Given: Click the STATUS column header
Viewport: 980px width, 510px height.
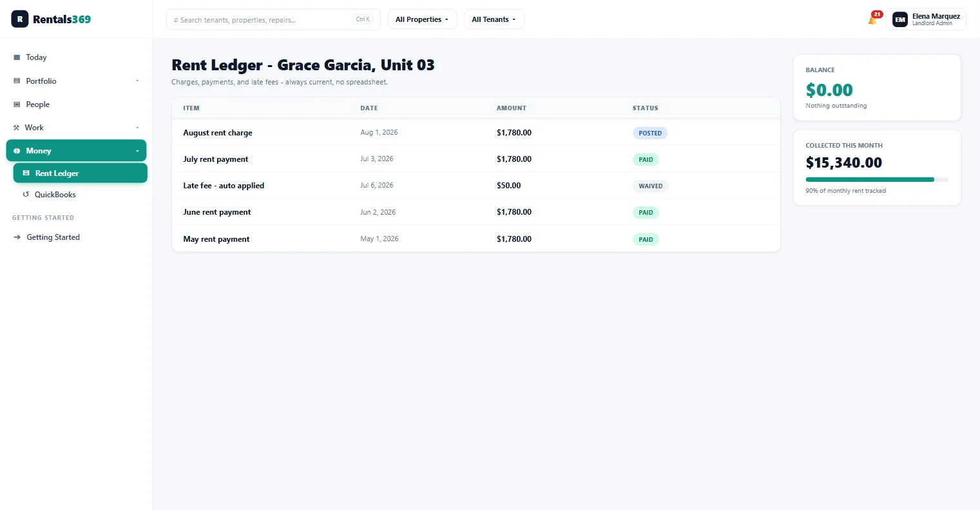Looking at the screenshot, I should [645, 108].
